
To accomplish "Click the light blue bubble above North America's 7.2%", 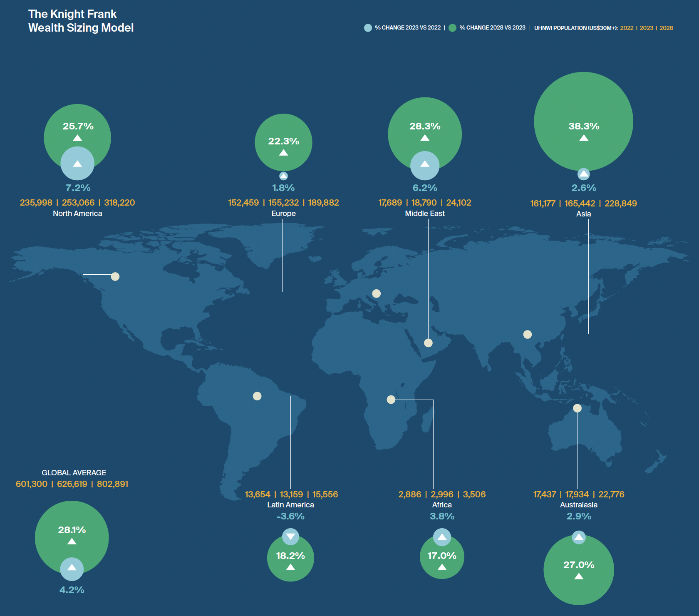I will [x=77, y=164].
